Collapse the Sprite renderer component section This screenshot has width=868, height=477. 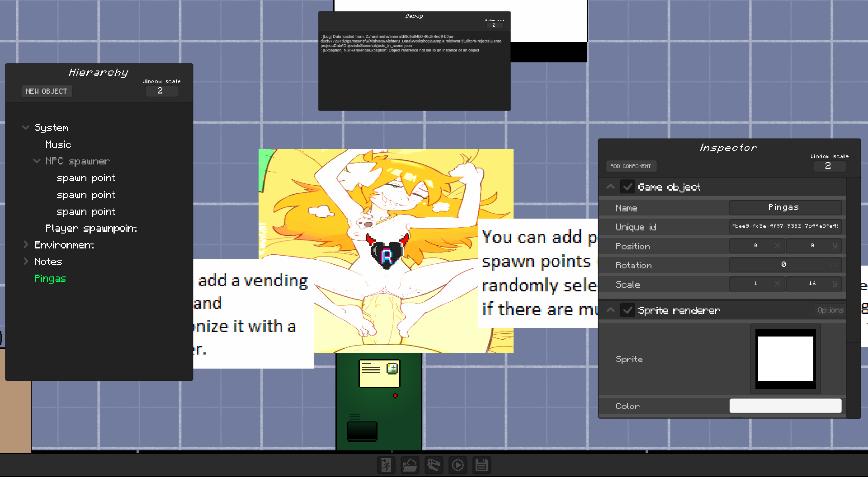[x=610, y=310]
